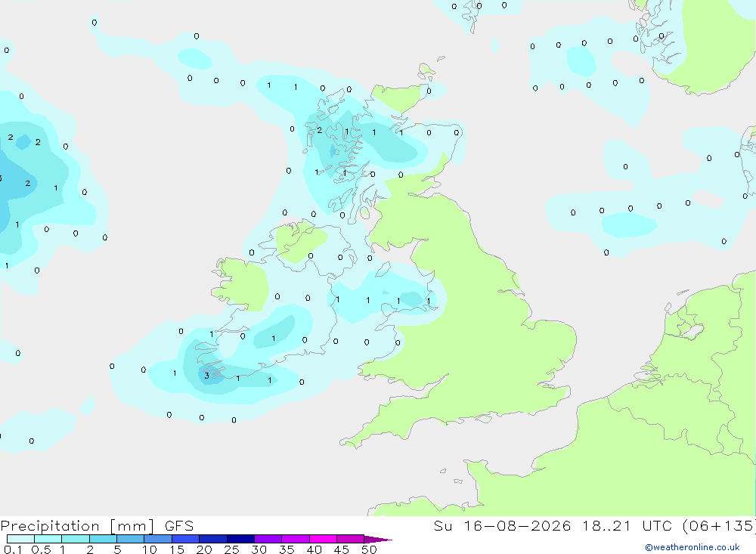The width and height of the screenshot is (756, 554).
Task: Select the 20–25 mm legend color swatch
Action: click(212, 539)
